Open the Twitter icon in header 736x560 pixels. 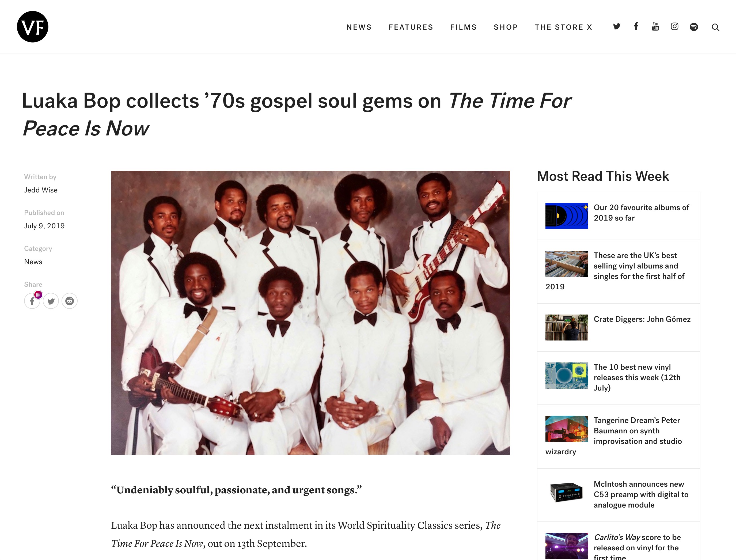pos(617,27)
